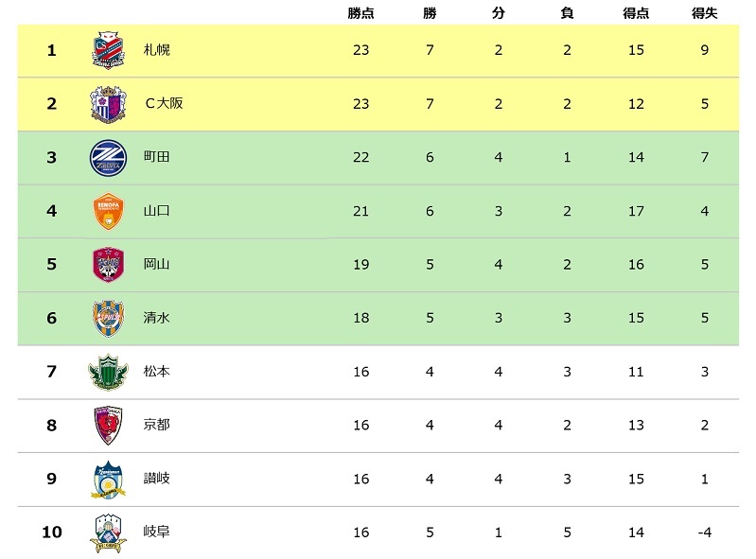This screenshot has width=756, height=559.
Task: Select the green 松本 crest icon
Action: click(107, 372)
